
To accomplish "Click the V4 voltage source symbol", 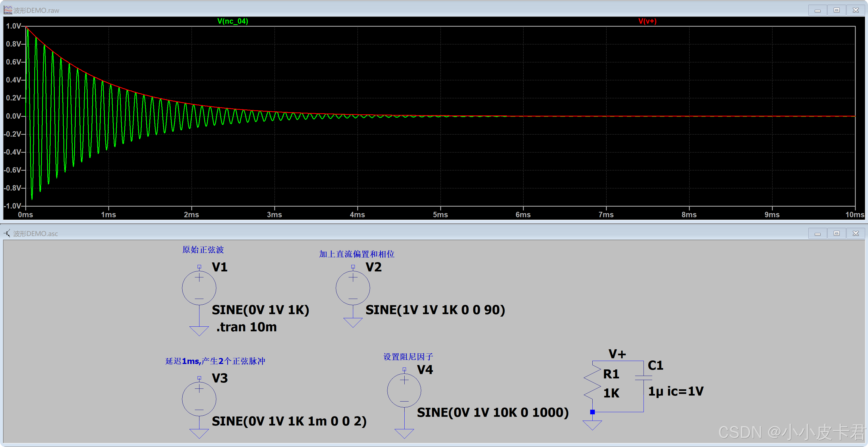I will coord(404,391).
